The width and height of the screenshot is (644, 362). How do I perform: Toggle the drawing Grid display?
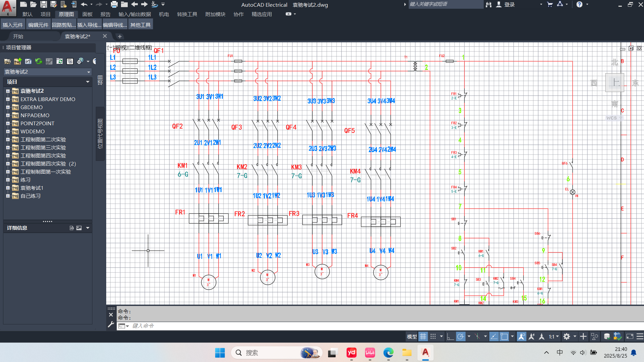pyautogui.click(x=423, y=336)
